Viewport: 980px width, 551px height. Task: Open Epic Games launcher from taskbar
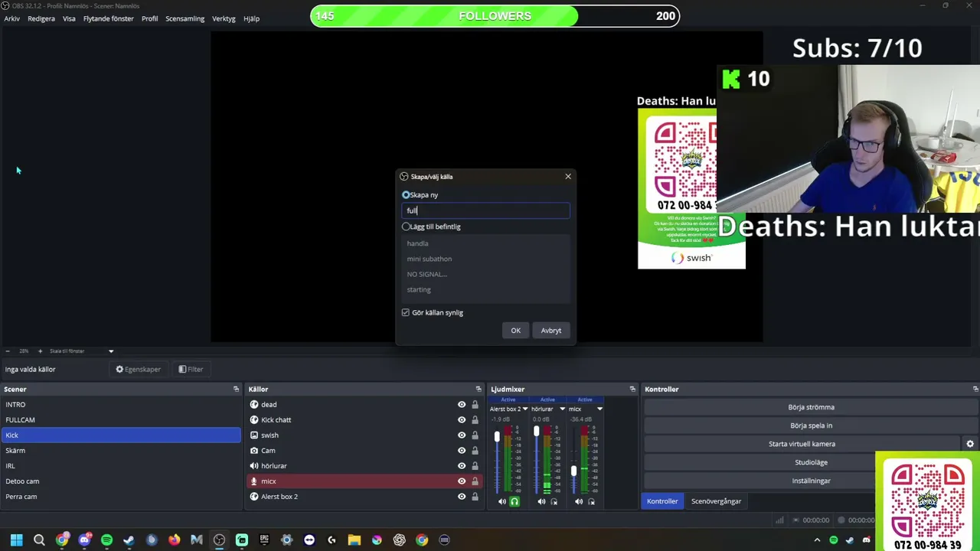pyautogui.click(x=264, y=540)
